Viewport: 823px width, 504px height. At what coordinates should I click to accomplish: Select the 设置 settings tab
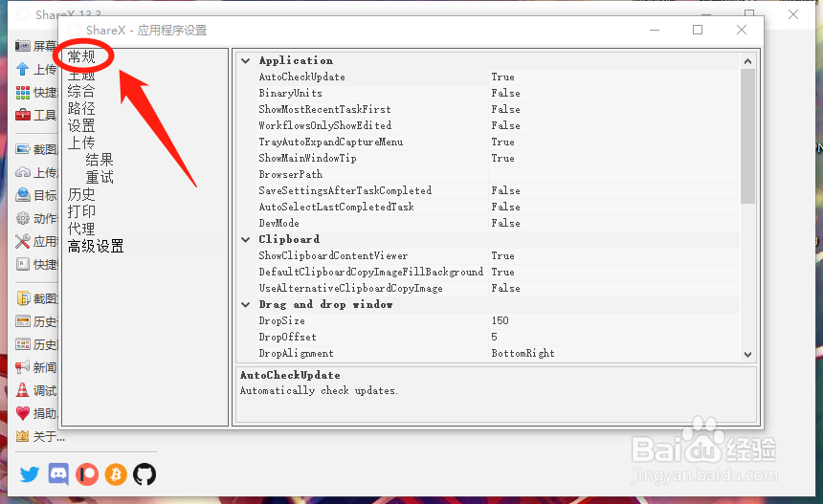pyautogui.click(x=81, y=125)
